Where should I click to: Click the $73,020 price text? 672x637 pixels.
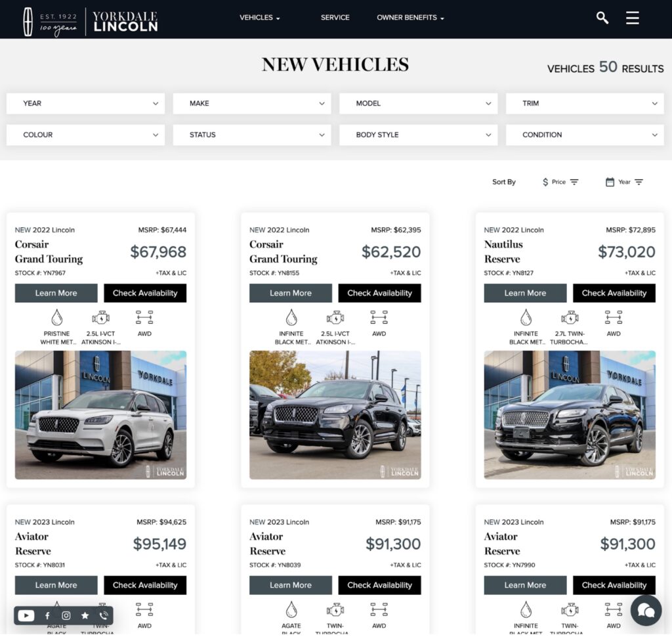click(627, 252)
